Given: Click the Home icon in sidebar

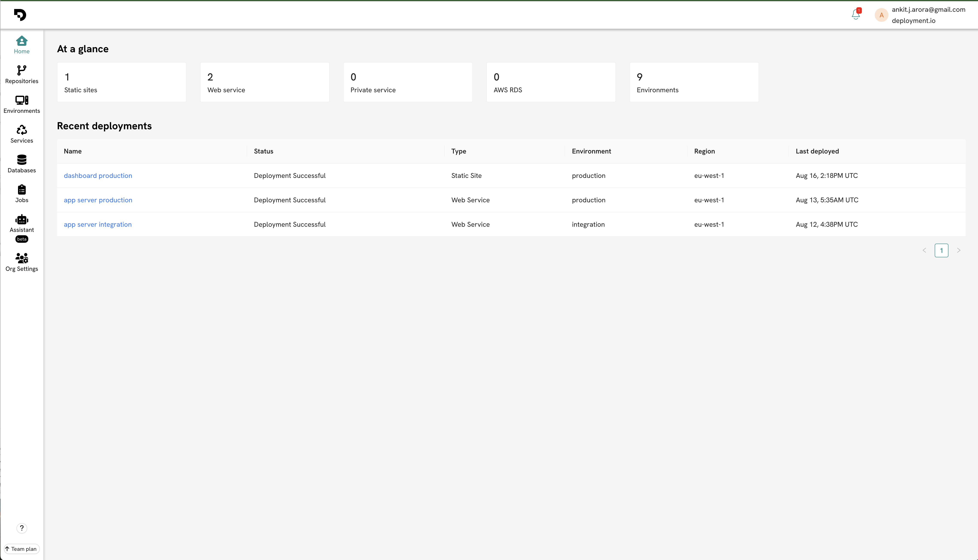Looking at the screenshot, I should click(22, 45).
